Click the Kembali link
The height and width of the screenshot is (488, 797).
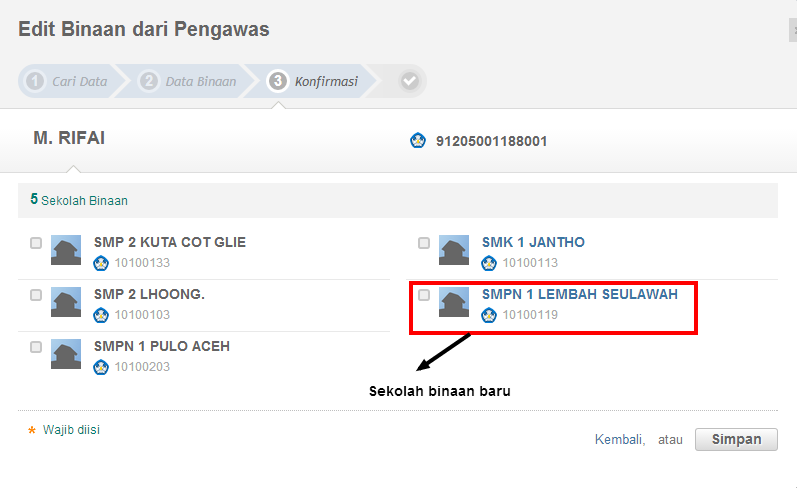pos(619,439)
